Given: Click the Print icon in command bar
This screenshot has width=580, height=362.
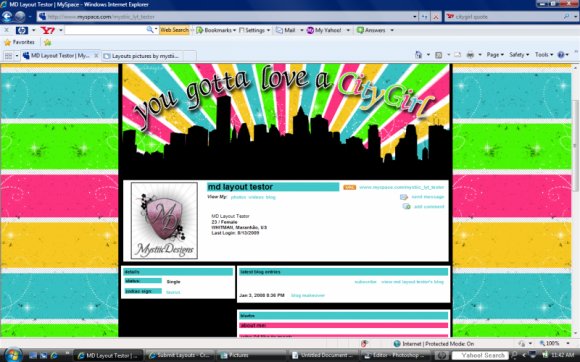Looking at the screenshot, I should (470, 55).
